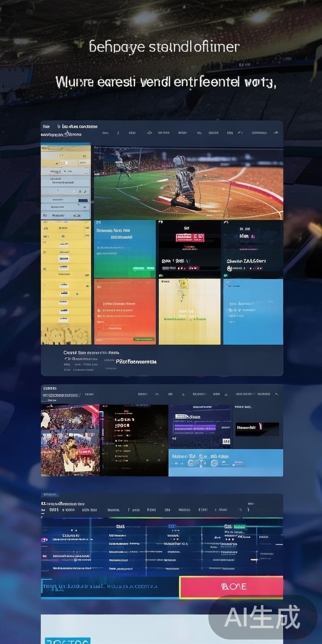Click the small play icon beside first panel title
Viewport: 322px width, 644px height.
click(58, 127)
